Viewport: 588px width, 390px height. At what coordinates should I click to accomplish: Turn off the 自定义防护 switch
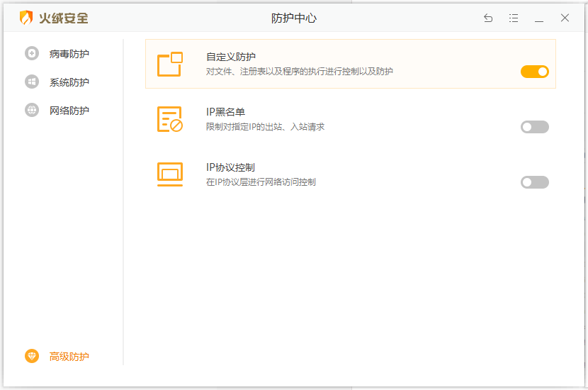[x=534, y=72]
